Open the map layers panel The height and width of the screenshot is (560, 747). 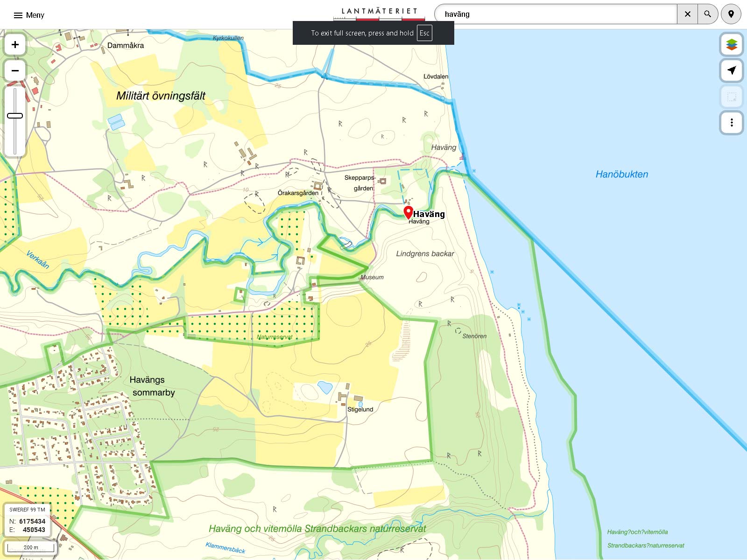731,44
